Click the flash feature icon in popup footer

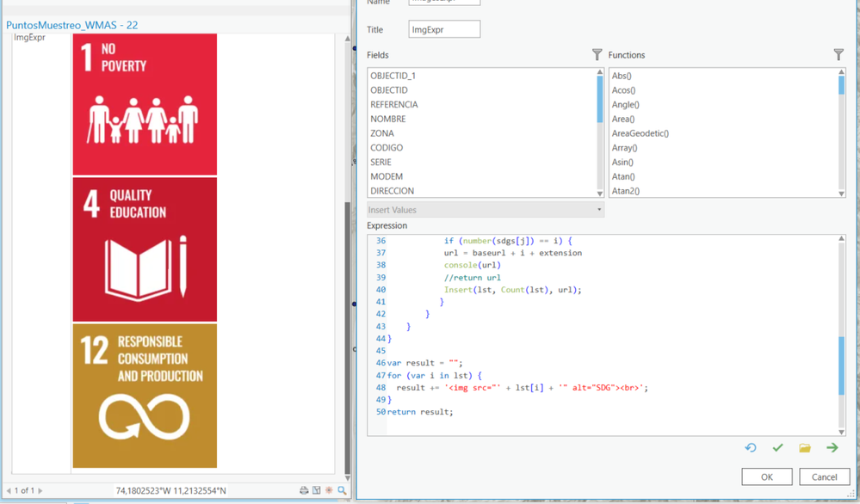(x=329, y=490)
